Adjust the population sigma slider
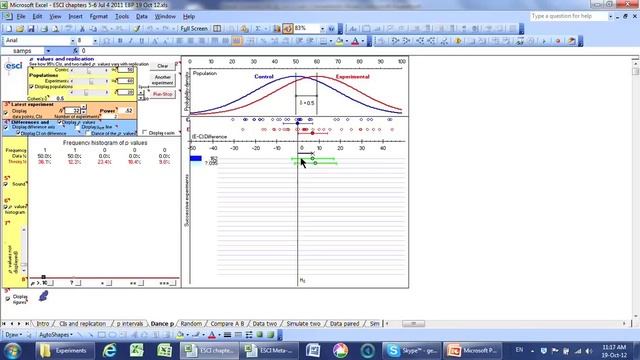Screen dimensions: 640x360 click(x=89, y=93)
